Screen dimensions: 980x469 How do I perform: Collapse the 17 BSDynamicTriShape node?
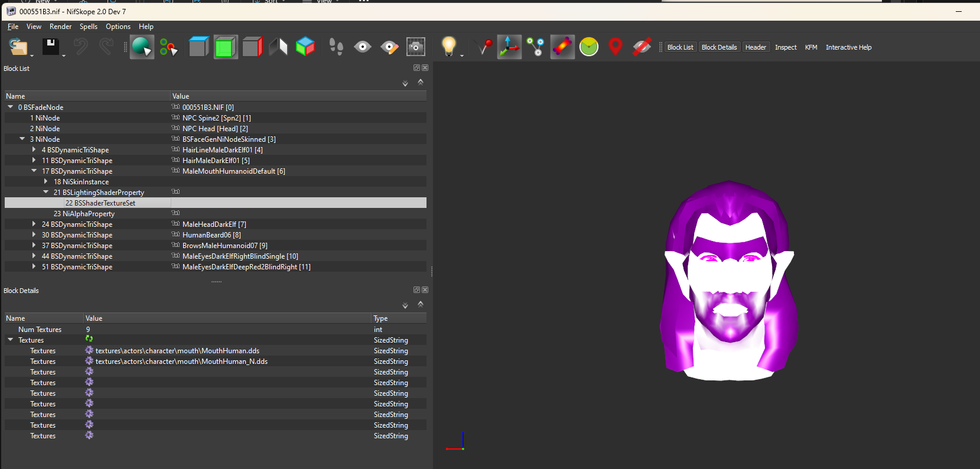[34, 171]
